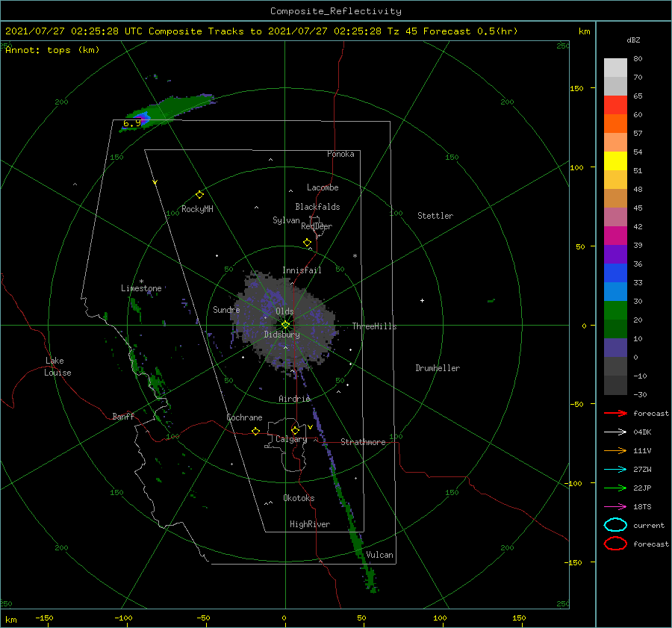Click the 18TS legend label
This screenshot has width=672, height=628.
pos(642,507)
